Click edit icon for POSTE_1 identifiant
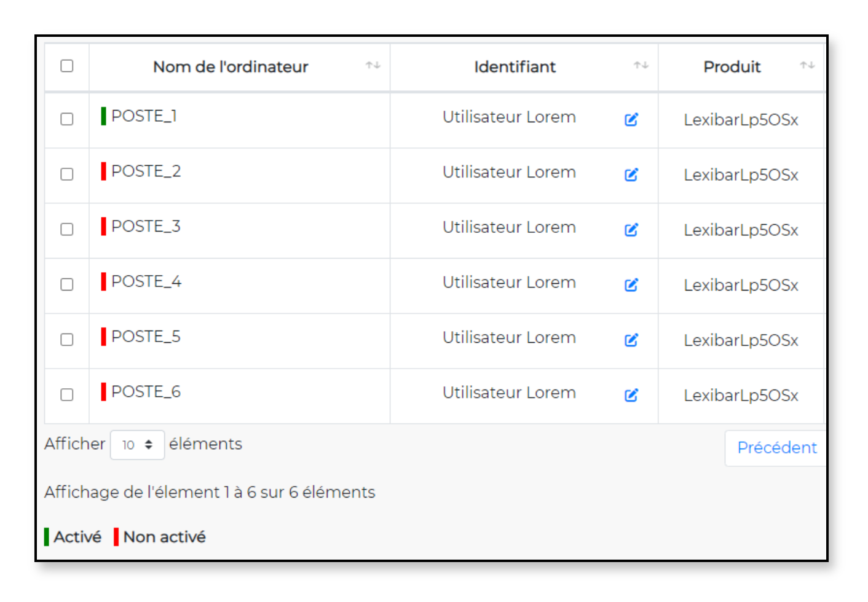The width and height of the screenshot is (868, 602). (631, 119)
